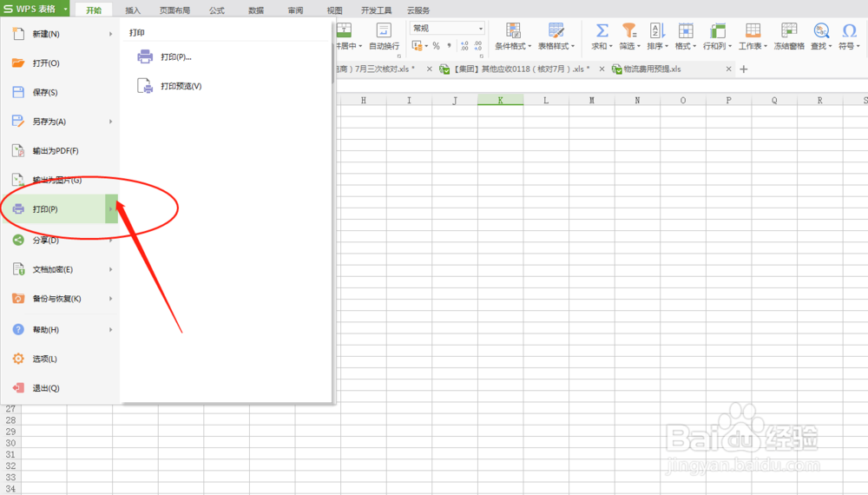Viewport: 868px width, 495px height.
Task: Switch to the 数据 ribbon tab
Action: [256, 10]
